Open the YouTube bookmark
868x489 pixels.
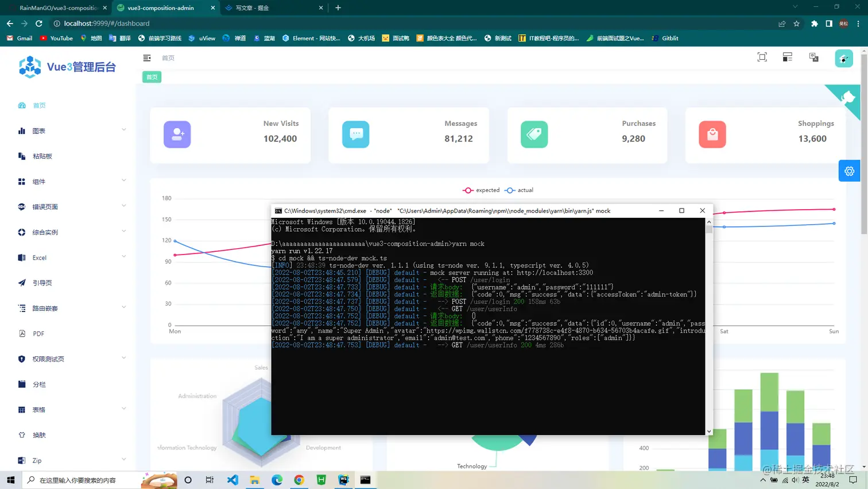[56, 38]
